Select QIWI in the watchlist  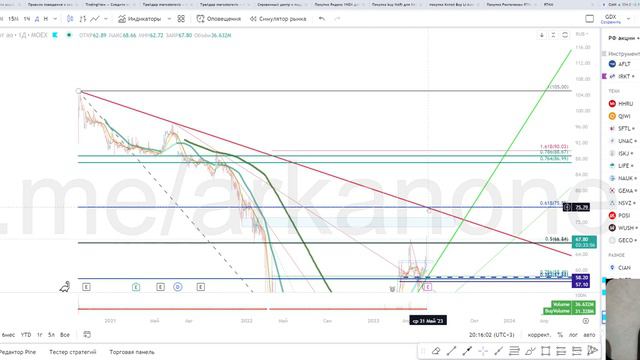tap(623, 116)
